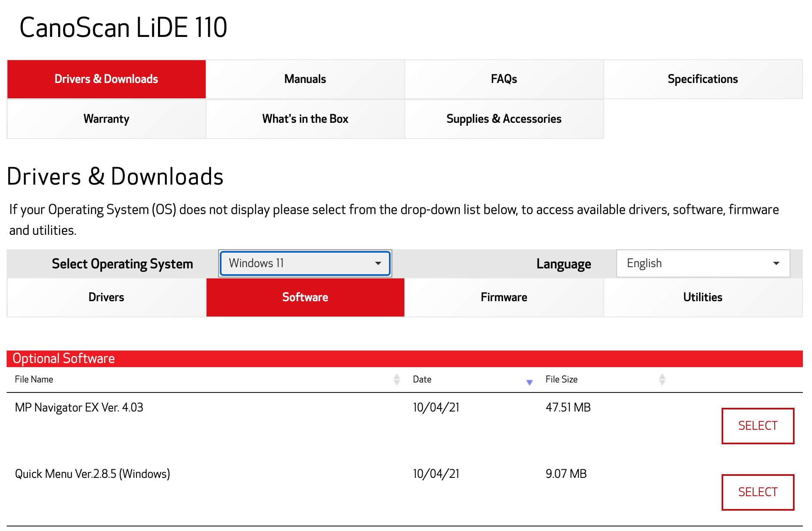Open the Select Operating System dropdown
Viewport: 812px width, 531px height.
click(x=305, y=263)
